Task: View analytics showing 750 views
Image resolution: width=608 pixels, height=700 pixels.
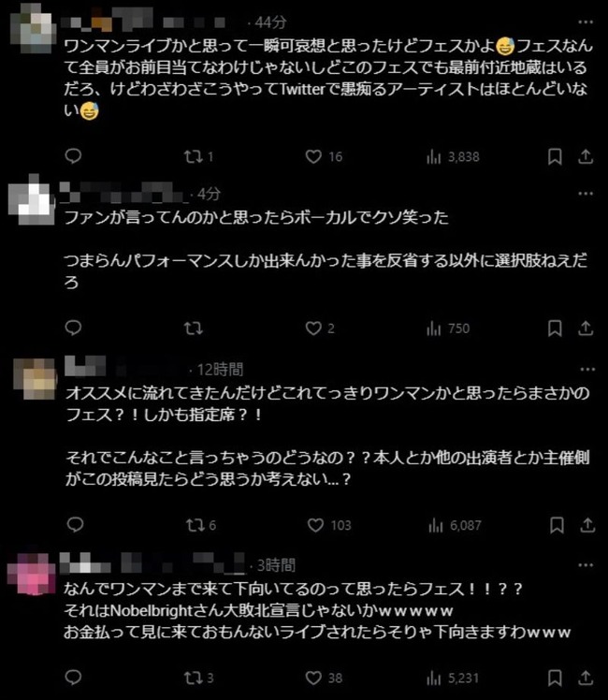Action: [x=448, y=328]
